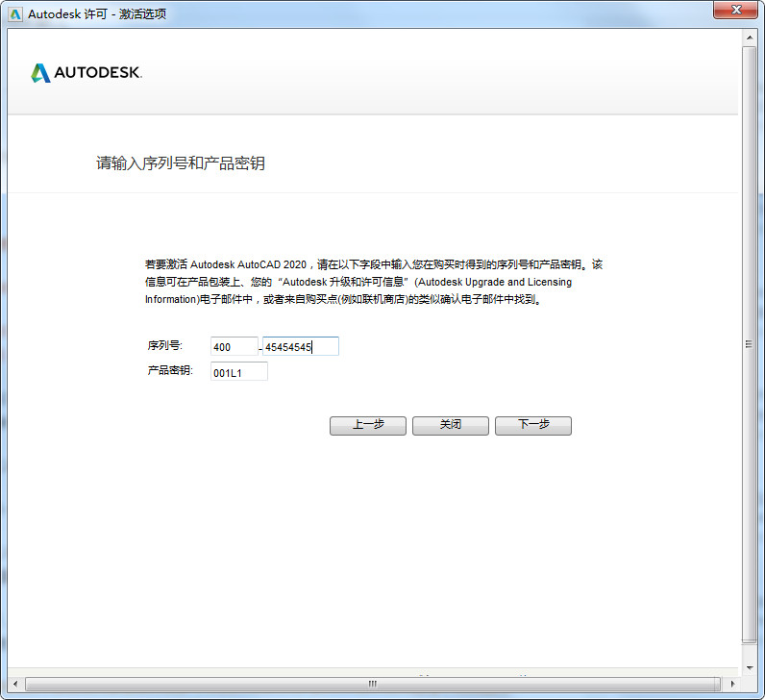Focus the product key field 001L1

239,371
